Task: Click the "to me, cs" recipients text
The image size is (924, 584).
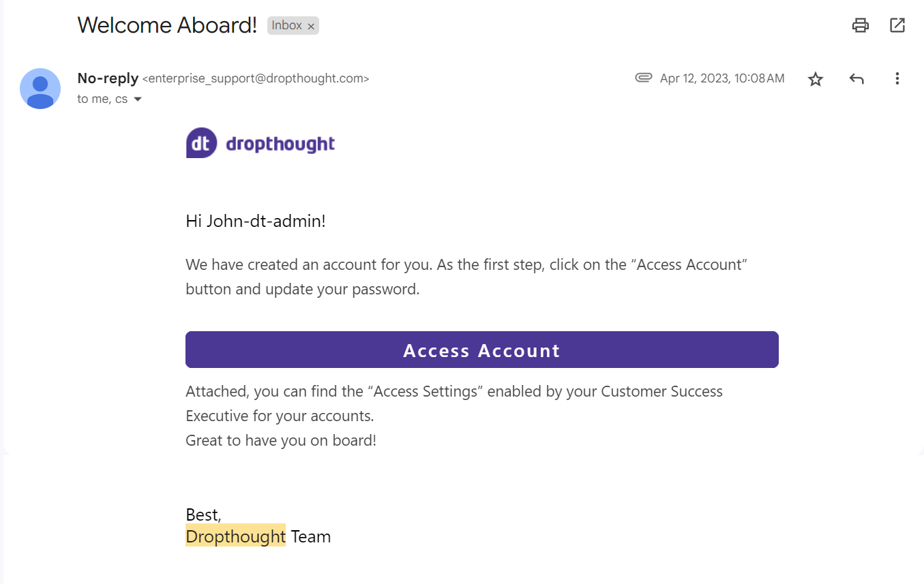Action: point(102,99)
